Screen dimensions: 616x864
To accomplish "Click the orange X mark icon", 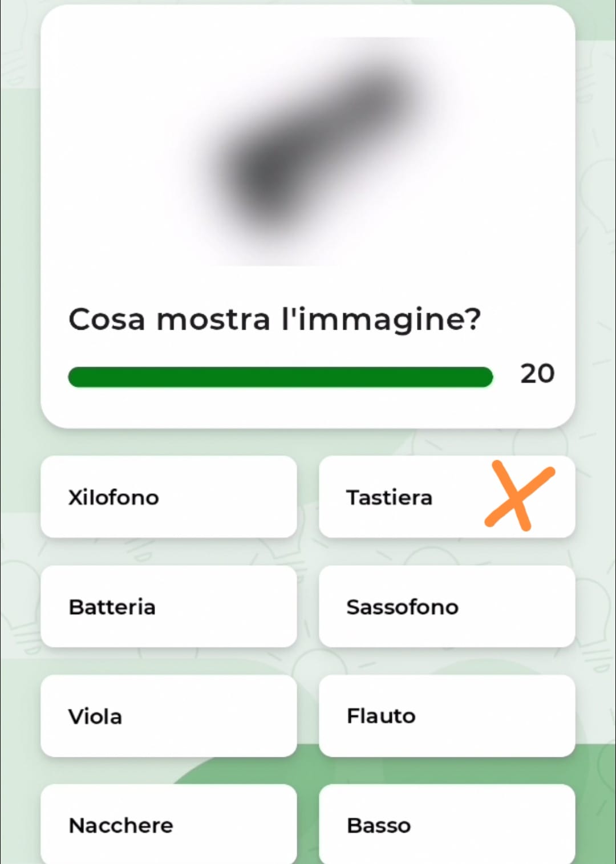I will (x=518, y=496).
